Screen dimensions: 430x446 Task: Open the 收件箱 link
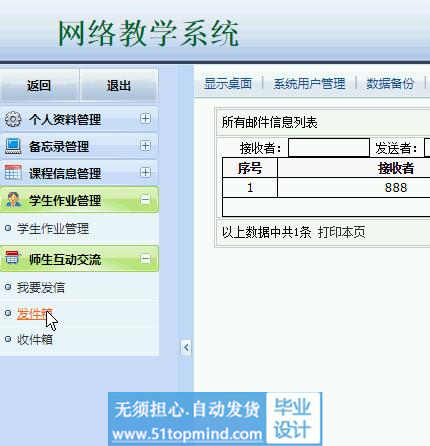tap(35, 339)
